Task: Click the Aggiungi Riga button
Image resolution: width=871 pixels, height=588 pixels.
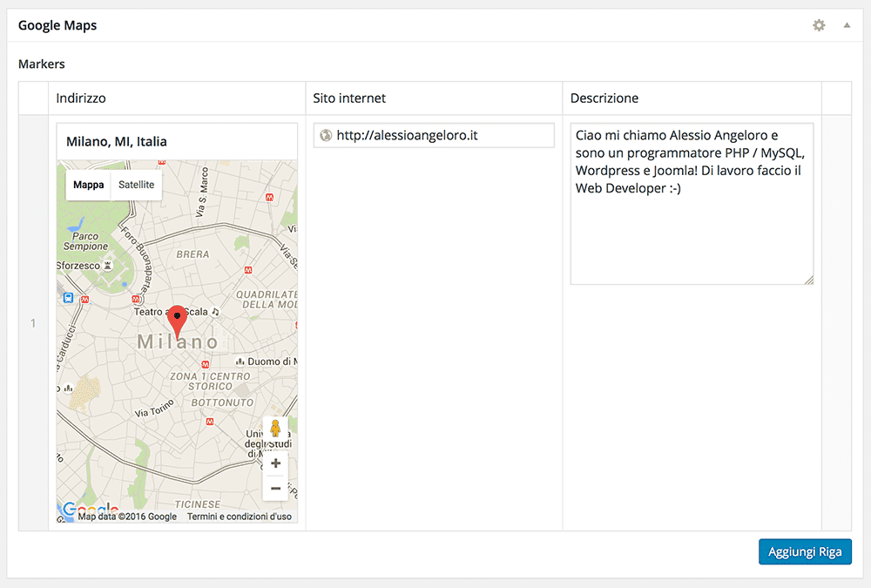Action: pos(804,551)
